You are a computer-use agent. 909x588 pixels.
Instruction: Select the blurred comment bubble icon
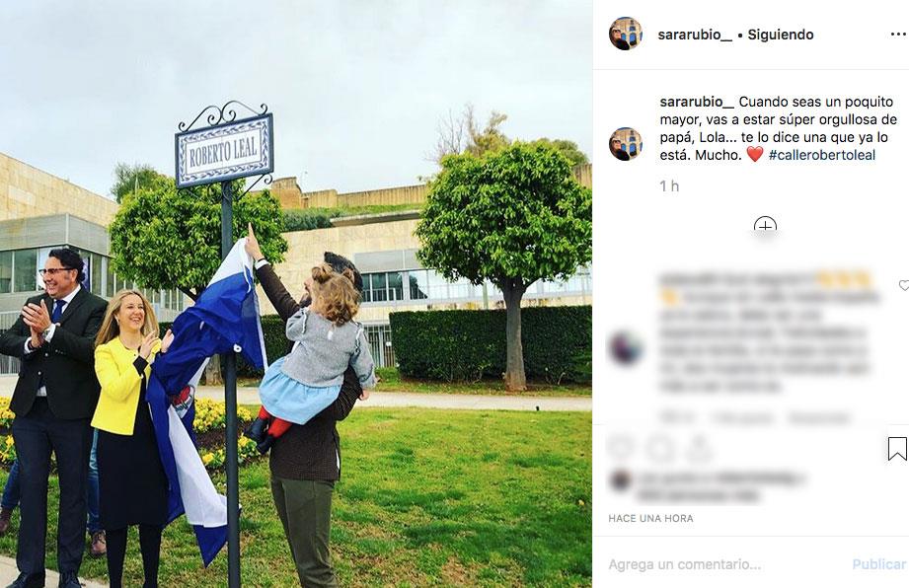click(x=661, y=449)
